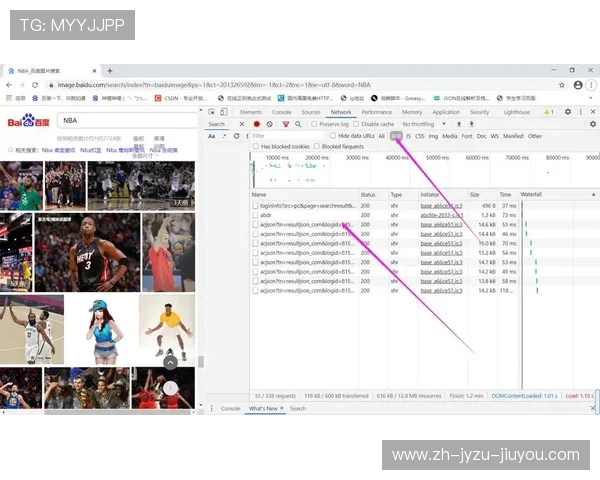Switch to the Application tab
The height and width of the screenshot is (480, 600).
pos(446,112)
